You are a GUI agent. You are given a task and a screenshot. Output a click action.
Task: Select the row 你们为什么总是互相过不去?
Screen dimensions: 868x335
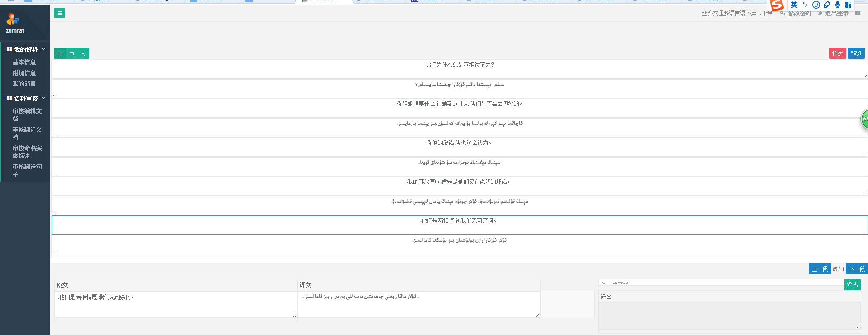[x=460, y=69]
